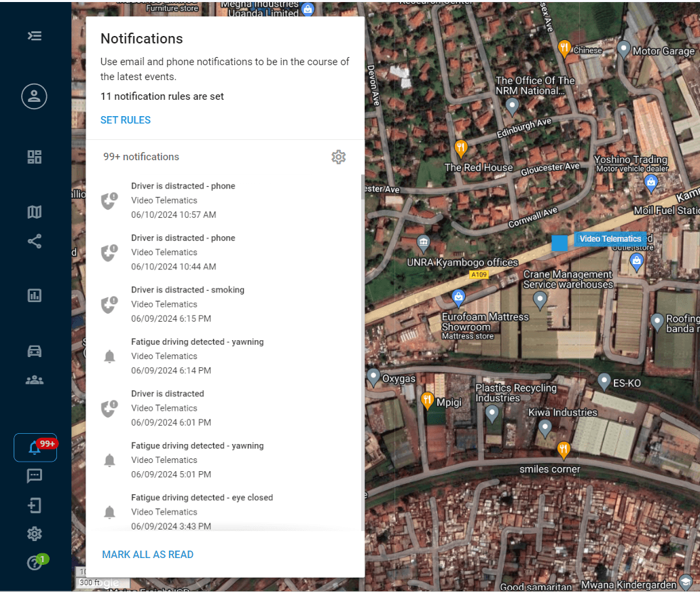700x592 pixels.
Task: Click The Office Of The NRM National pin
Action: point(512,107)
